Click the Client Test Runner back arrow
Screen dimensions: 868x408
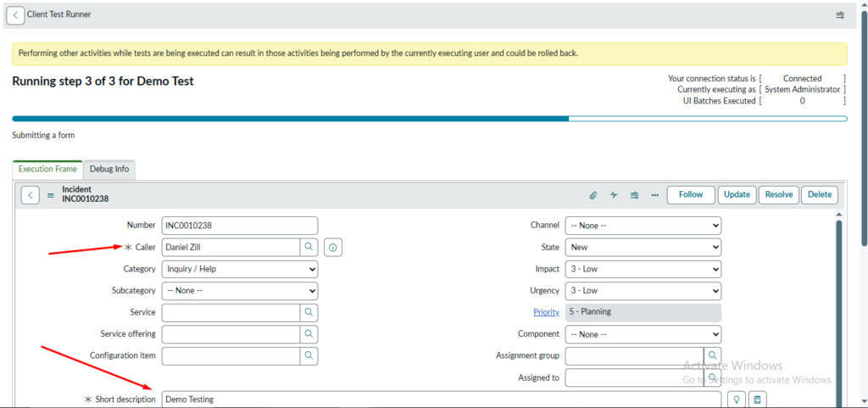15,15
